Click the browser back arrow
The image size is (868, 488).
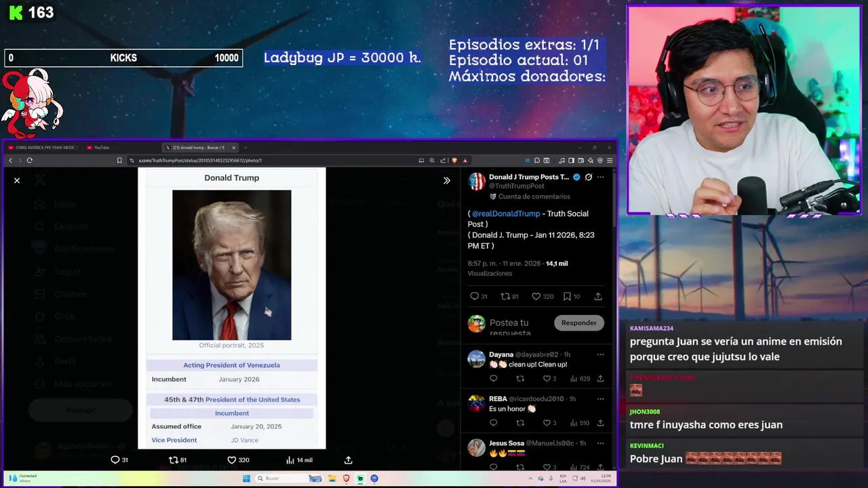(10, 161)
